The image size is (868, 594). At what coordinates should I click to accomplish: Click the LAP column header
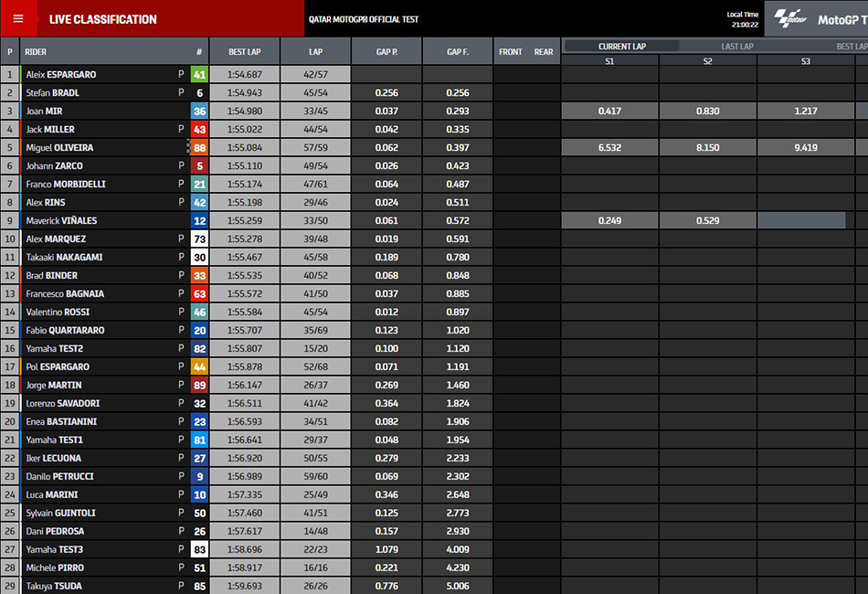click(x=315, y=51)
